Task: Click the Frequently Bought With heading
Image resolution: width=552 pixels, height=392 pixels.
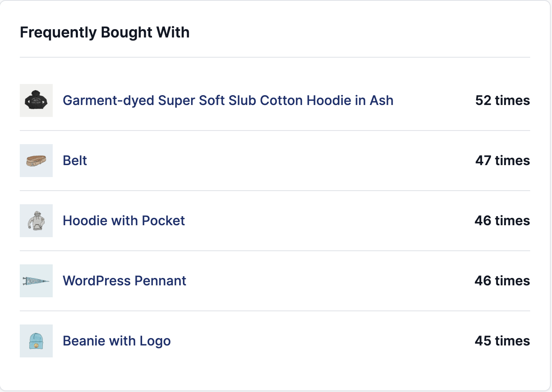Action: (x=105, y=32)
